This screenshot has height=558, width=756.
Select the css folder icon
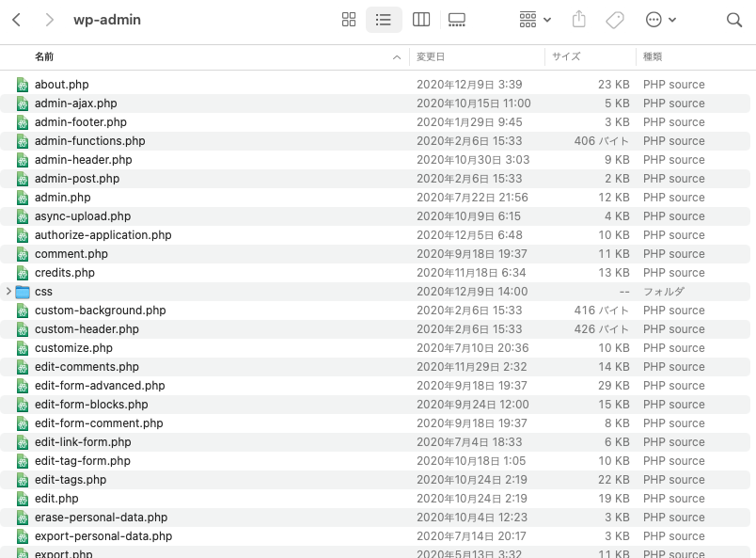coord(23,292)
